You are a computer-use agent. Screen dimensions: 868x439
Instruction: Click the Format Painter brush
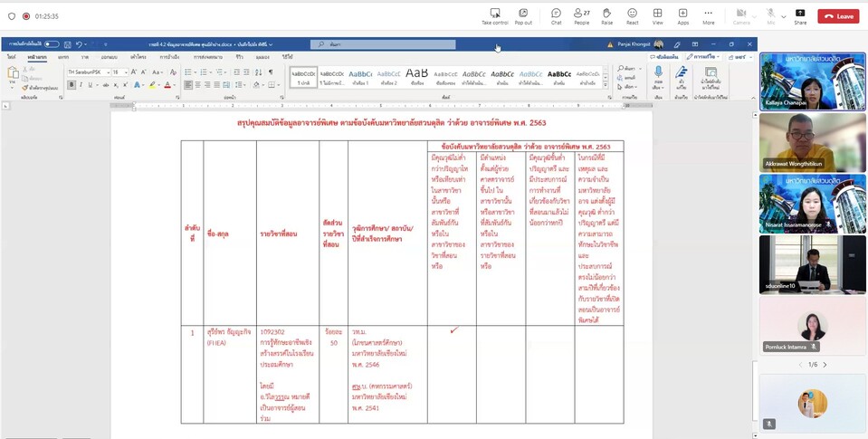click(25, 88)
